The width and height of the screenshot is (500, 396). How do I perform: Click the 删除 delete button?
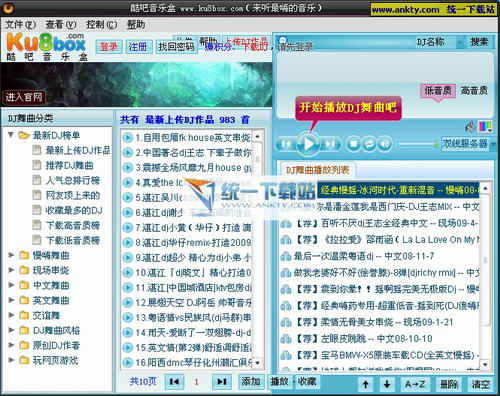tap(449, 384)
